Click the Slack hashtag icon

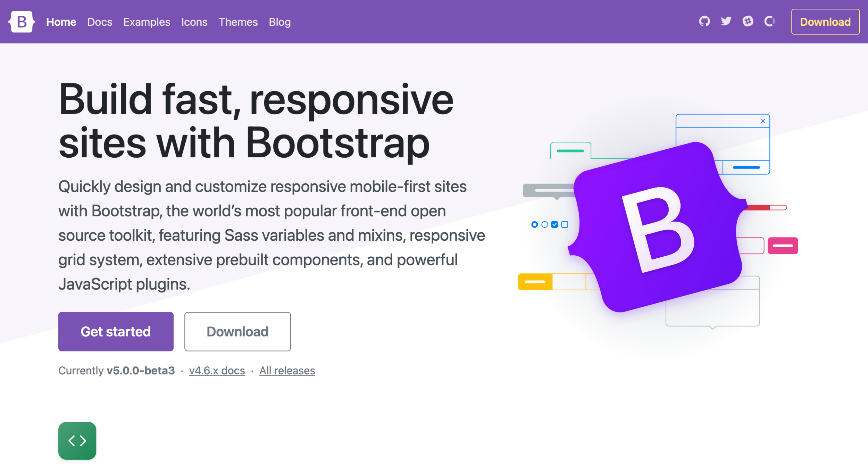pyautogui.click(x=748, y=22)
